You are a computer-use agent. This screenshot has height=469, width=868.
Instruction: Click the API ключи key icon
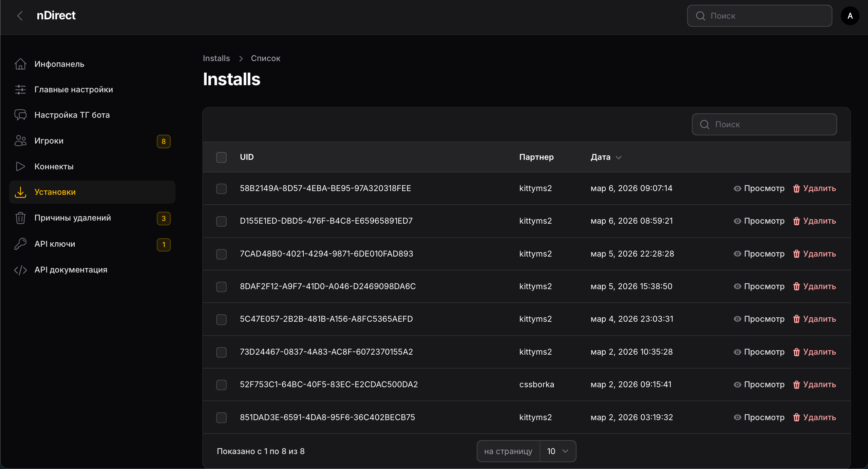20,244
